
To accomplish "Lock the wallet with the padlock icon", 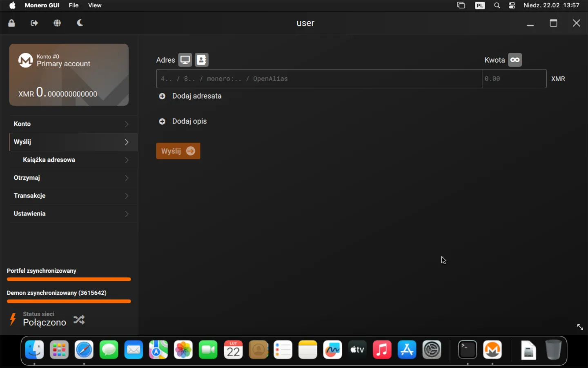I will 11,23.
